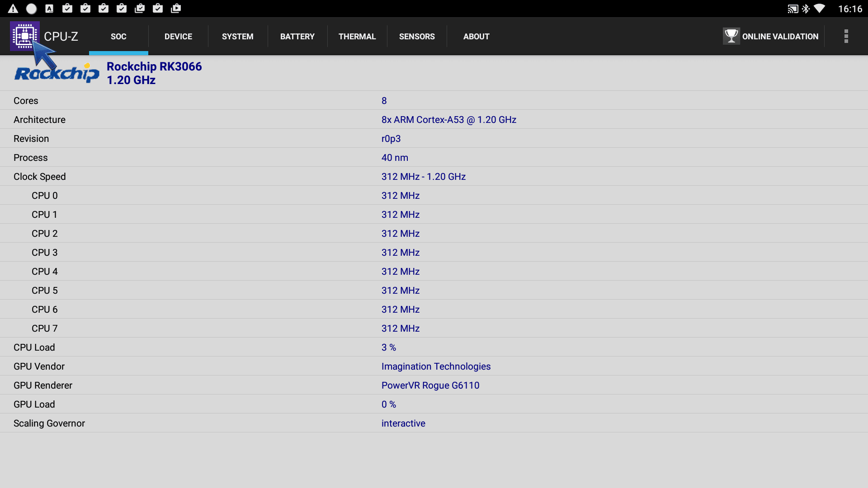Viewport: 868px width, 488px height.
Task: Tap the warning triangle status bar icon
Action: [13, 9]
